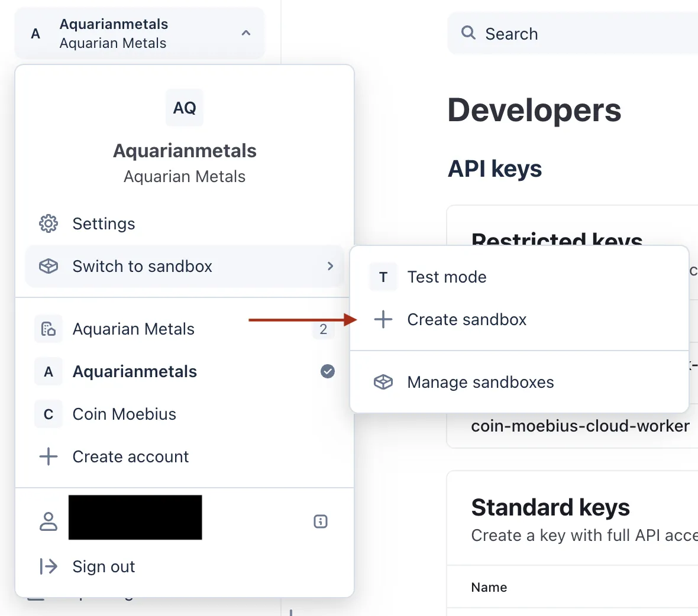Select the Aquarianmetals account in the list

[x=185, y=372]
